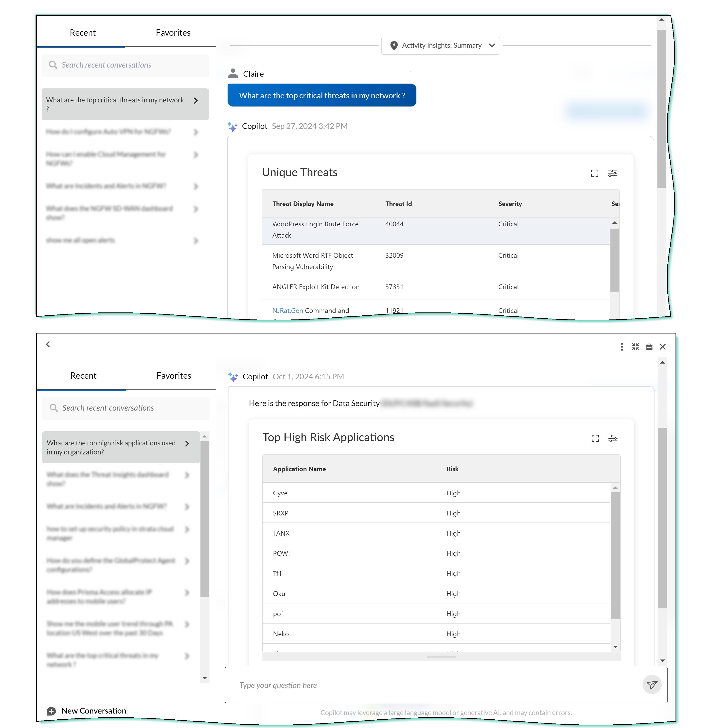Click the back arrow in the Copilot panel
The height and width of the screenshot is (728, 704).
point(48,344)
